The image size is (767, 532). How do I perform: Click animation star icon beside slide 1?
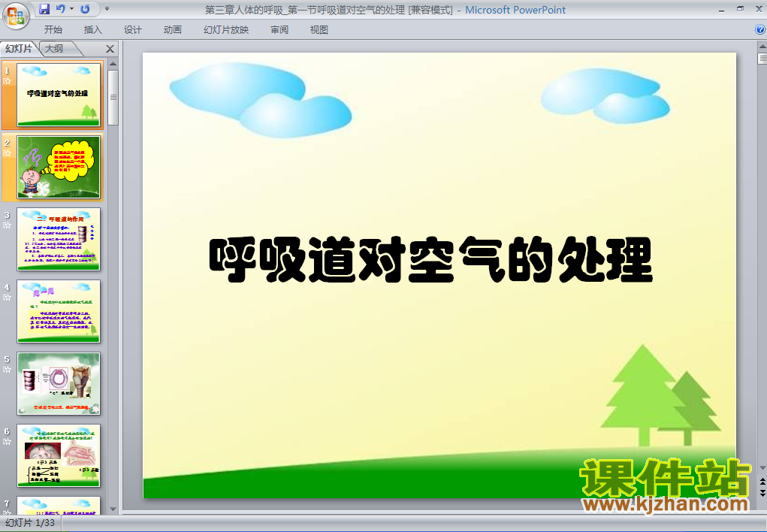(x=7, y=81)
